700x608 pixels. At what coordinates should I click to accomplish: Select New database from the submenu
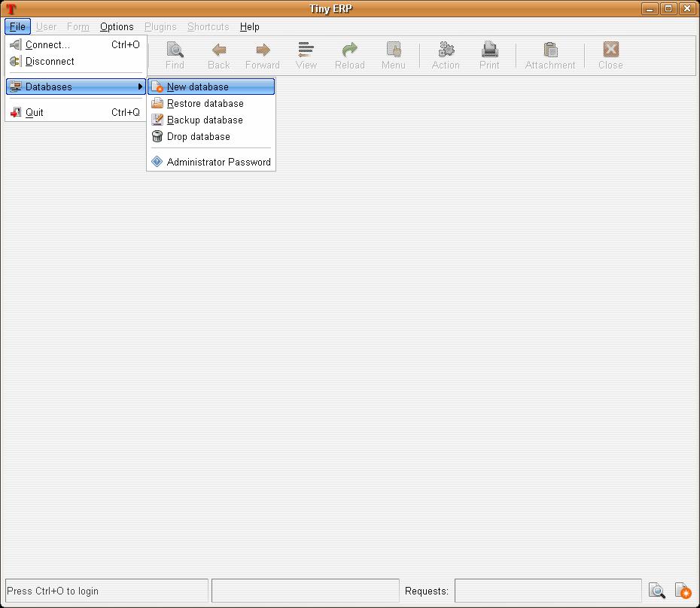pyautogui.click(x=212, y=87)
